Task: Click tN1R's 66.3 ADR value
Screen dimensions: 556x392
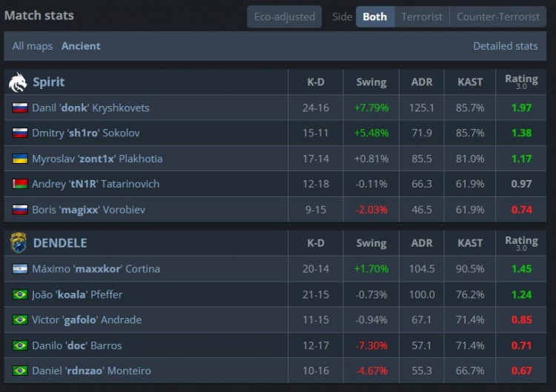Action: pyautogui.click(x=422, y=184)
